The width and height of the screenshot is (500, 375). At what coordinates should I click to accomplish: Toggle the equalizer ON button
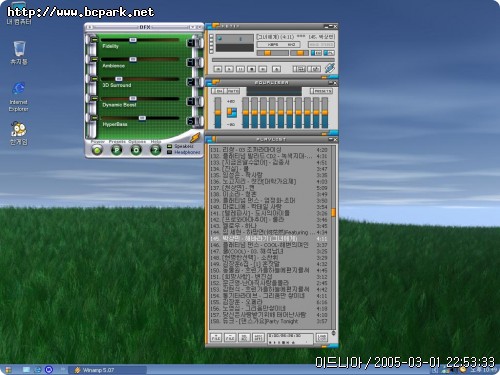point(218,91)
